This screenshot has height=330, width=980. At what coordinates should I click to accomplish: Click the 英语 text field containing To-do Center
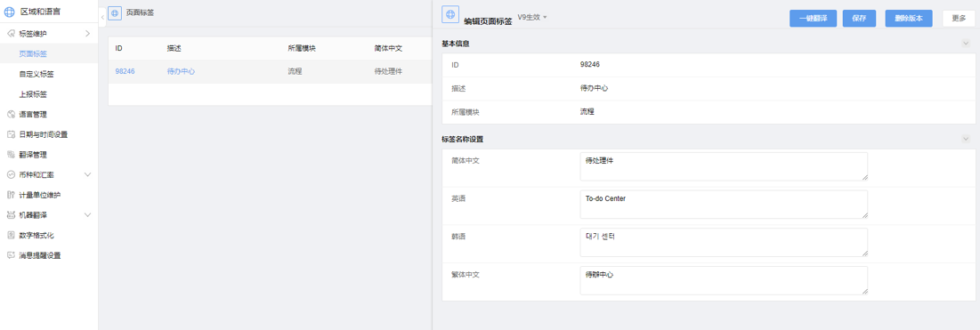pyautogui.click(x=724, y=205)
